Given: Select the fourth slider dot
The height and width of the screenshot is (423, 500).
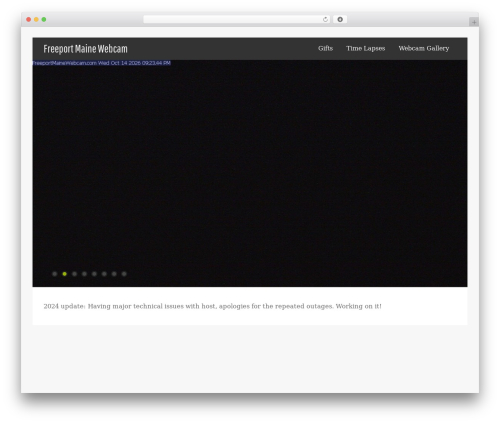Looking at the screenshot, I should click(84, 274).
